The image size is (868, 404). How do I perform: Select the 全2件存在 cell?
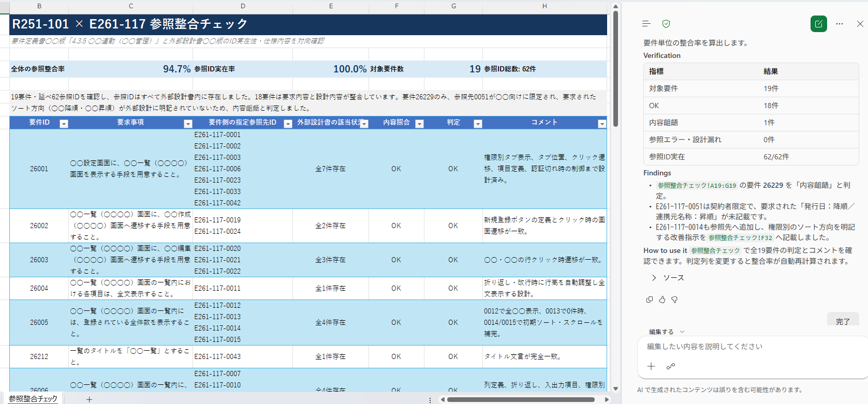[331, 226]
